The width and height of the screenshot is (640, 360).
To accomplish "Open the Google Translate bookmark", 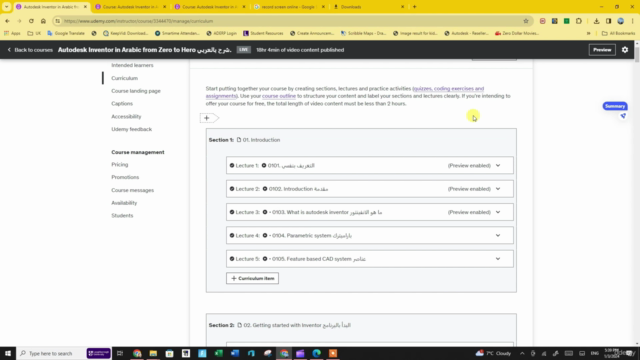I will (x=66, y=33).
